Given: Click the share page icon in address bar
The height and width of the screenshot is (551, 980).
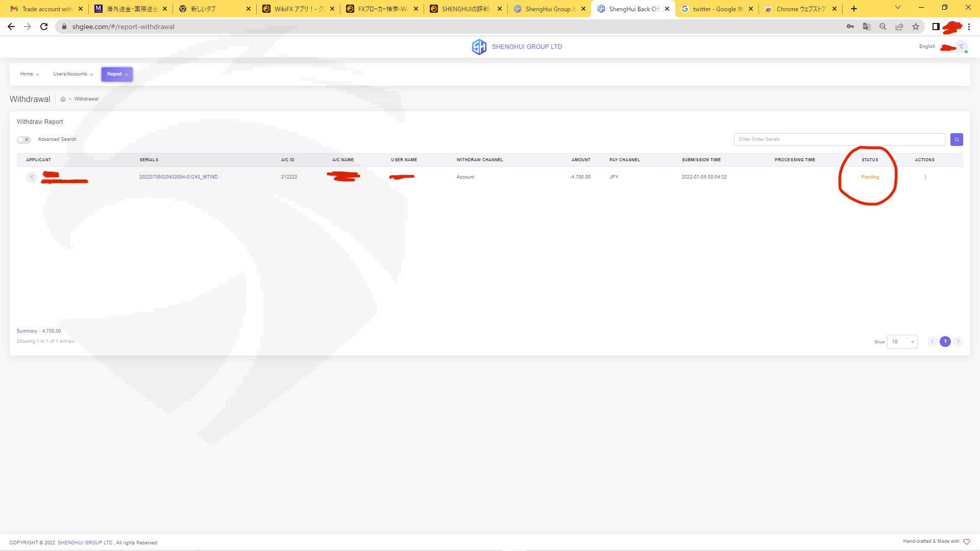Looking at the screenshot, I should pos(899,27).
